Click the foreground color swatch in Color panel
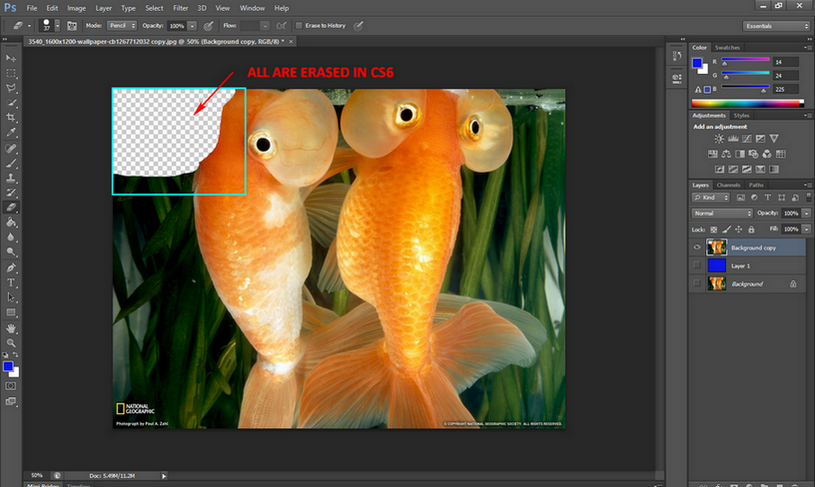This screenshot has height=487, width=815. (697, 63)
